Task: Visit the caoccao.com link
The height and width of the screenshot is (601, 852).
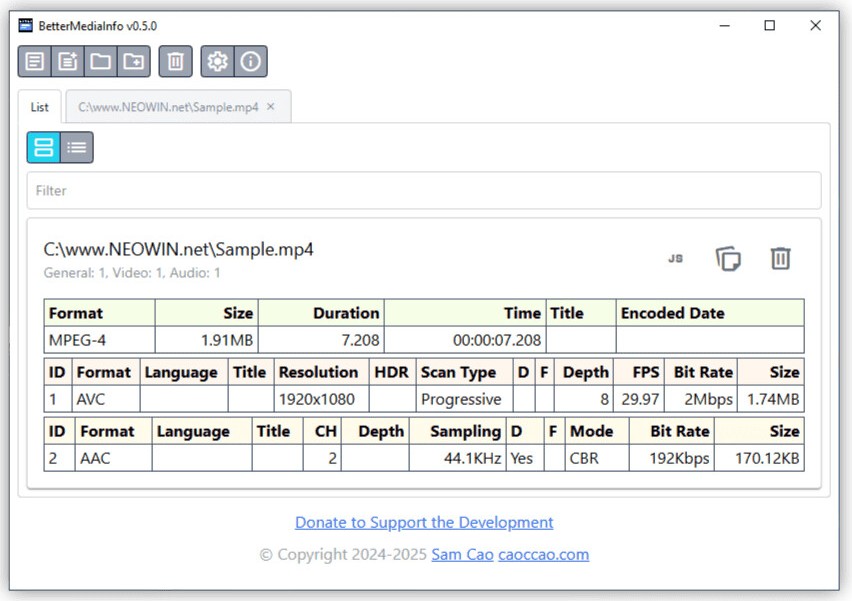Action: tap(543, 554)
